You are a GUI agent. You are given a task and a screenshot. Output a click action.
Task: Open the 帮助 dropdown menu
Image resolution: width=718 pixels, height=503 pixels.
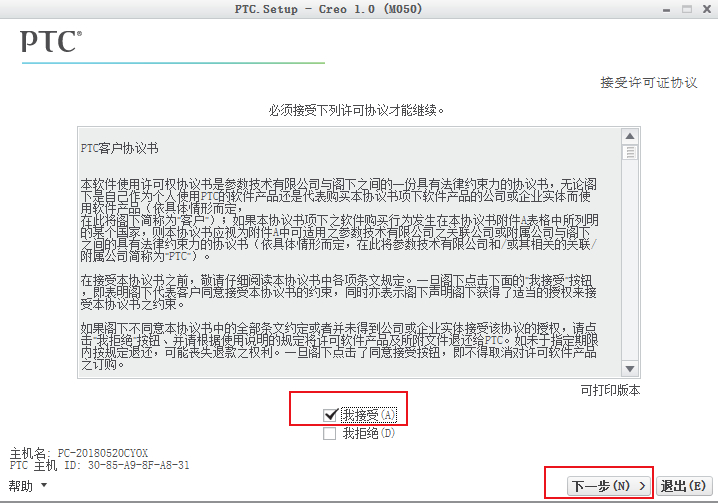tap(27, 486)
